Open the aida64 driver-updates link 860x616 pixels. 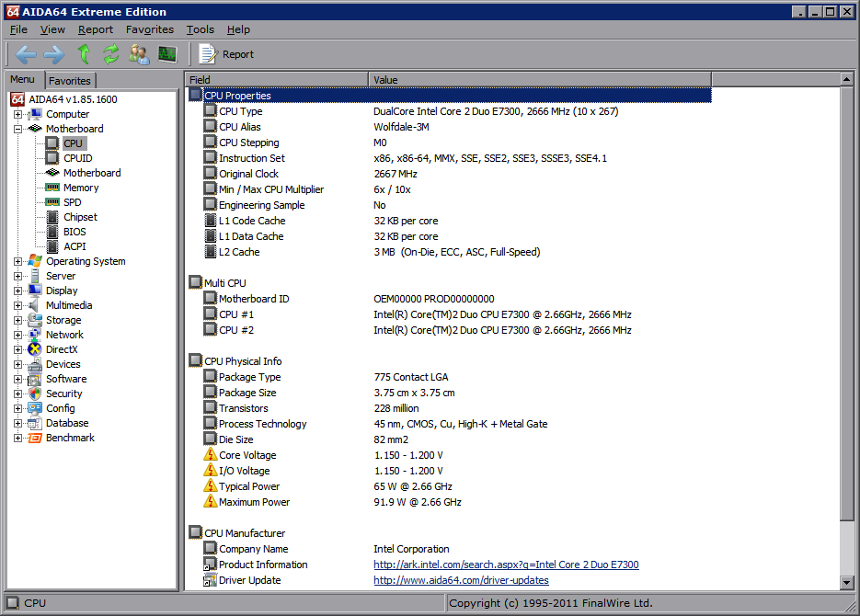[461, 580]
